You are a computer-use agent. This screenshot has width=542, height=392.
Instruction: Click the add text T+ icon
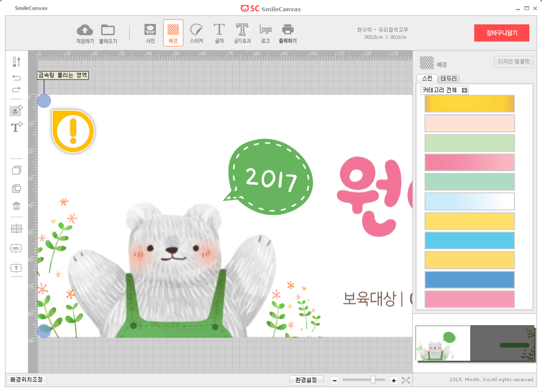(x=16, y=127)
